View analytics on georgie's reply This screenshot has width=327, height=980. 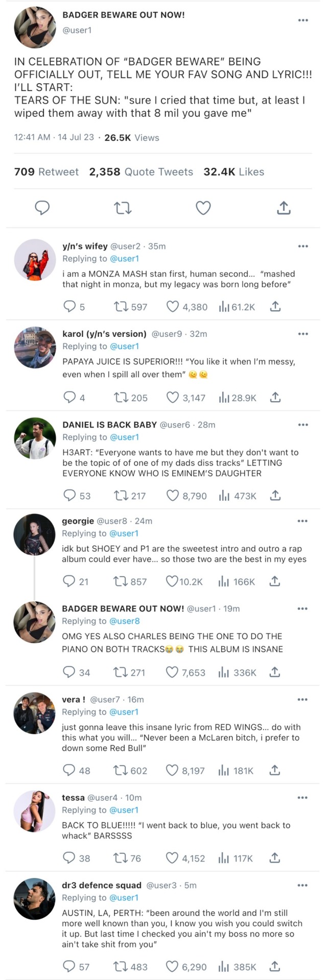pos(223,581)
